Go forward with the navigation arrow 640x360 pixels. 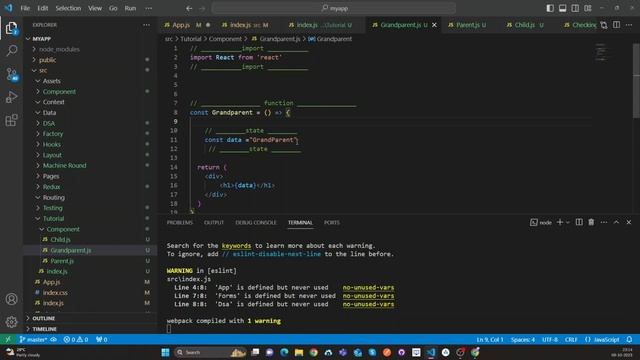coord(202,8)
